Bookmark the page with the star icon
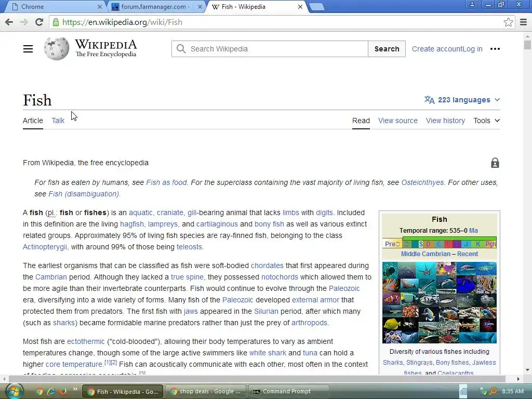This screenshot has width=532, height=399. point(508,22)
